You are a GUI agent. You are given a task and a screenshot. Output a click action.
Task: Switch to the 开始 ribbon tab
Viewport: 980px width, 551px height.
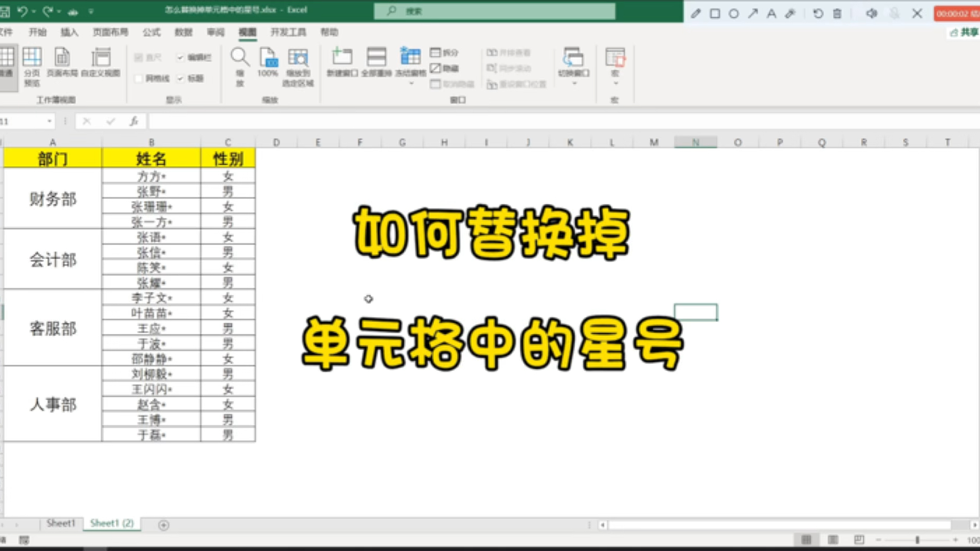[x=39, y=32]
